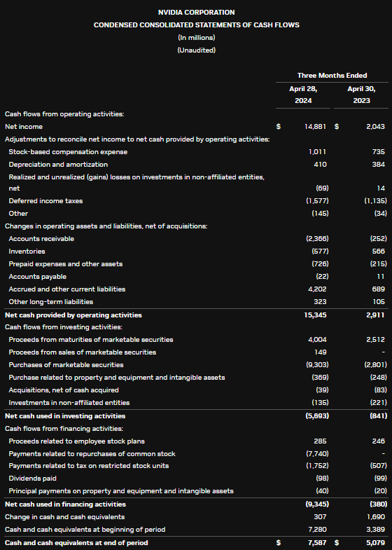Select the Accounts receivable row label

tap(41, 238)
